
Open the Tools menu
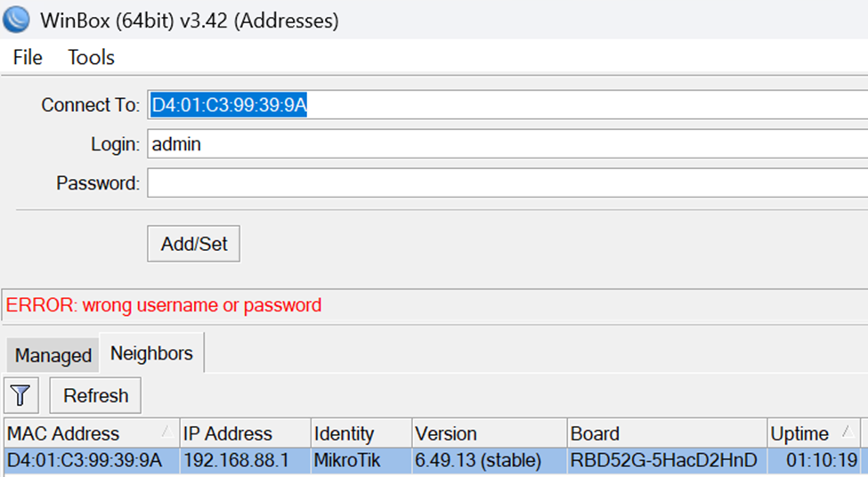pos(91,58)
